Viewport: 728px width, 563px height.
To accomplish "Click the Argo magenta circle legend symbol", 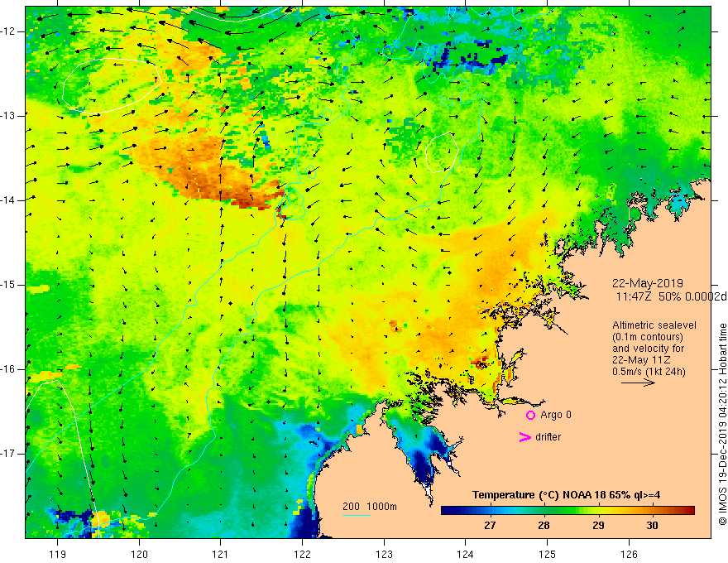I will point(530,416).
